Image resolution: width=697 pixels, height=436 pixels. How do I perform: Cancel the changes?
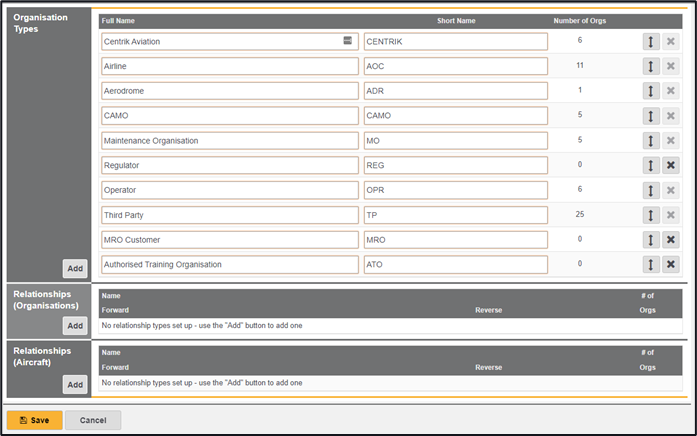[93, 420]
